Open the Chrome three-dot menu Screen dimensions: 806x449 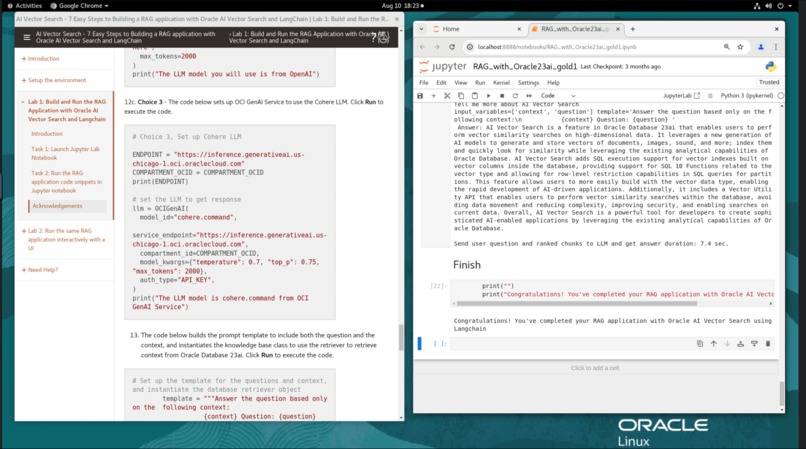[x=776, y=47]
